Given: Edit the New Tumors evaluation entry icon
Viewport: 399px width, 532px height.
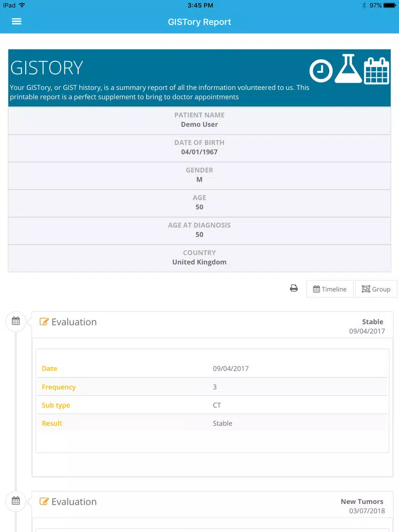Looking at the screenshot, I should point(44,502).
